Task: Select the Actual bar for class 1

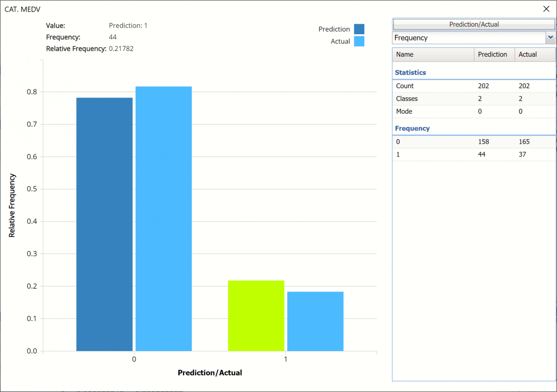Action: point(315,321)
